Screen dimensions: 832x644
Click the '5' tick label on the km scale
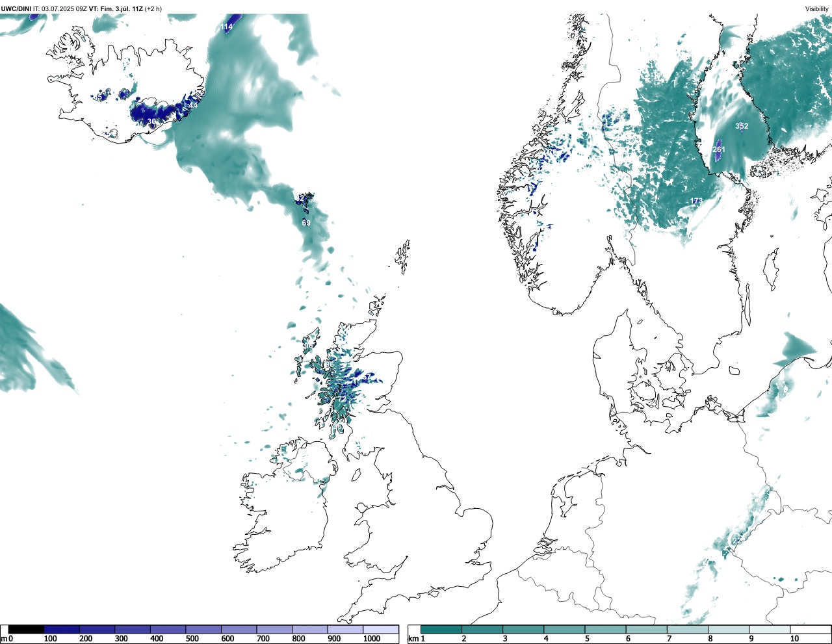587,639
